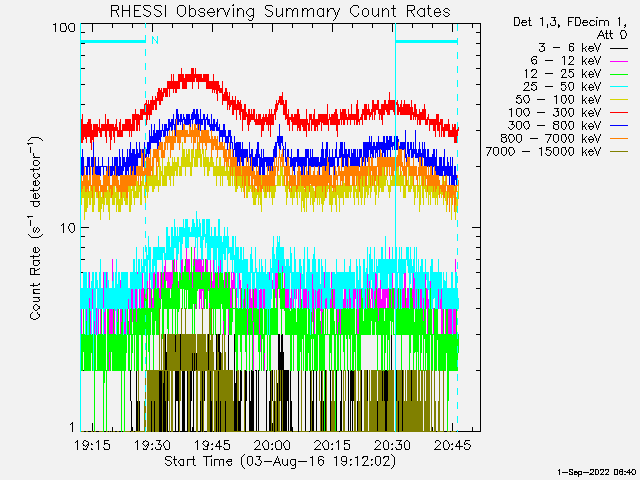This screenshot has height=480, width=640.
Task: Select the '50 - 100 keV' legend label
Action: coord(558,100)
